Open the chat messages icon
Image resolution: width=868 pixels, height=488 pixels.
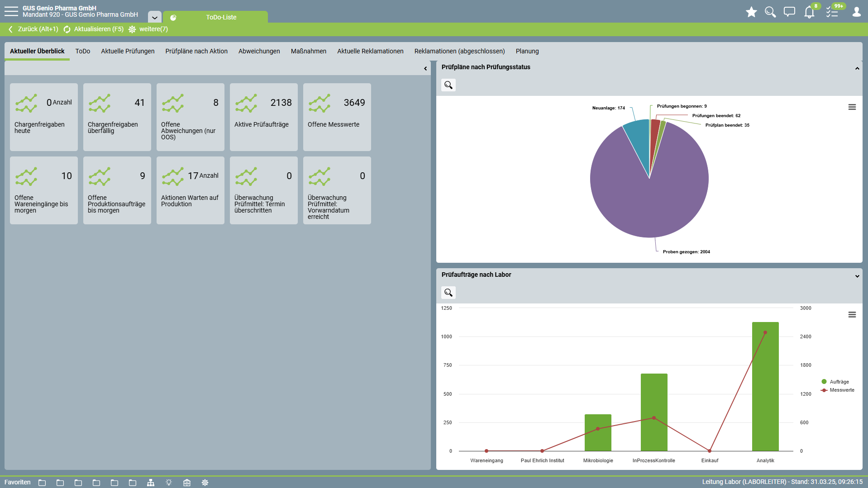pos(789,12)
